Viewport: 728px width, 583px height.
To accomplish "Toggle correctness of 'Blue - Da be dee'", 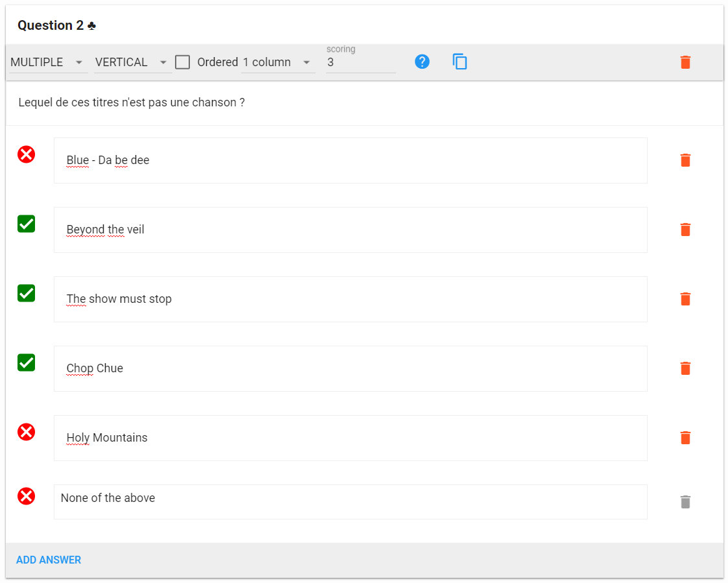I will 26,154.
